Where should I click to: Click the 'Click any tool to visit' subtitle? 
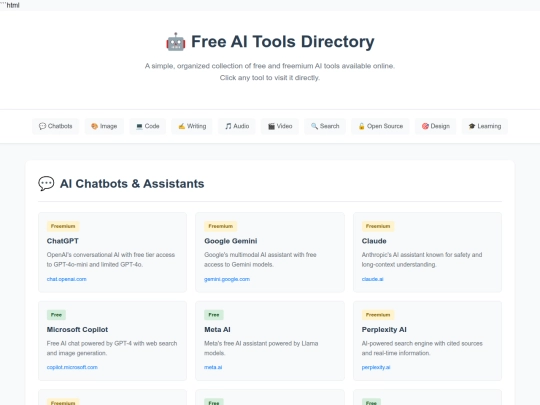[270, 78]
